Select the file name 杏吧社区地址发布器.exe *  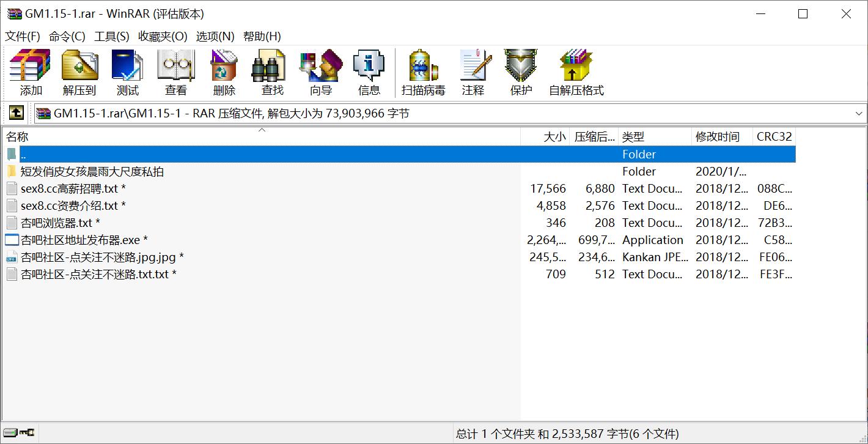click(84, 240)
